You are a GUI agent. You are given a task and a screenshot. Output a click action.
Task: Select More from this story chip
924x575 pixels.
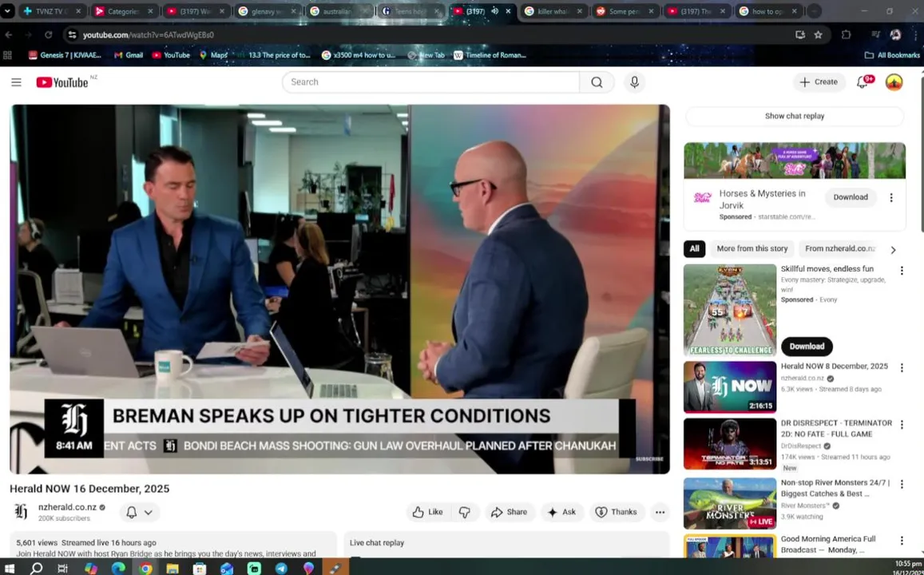pyautogui.click(x=752, y=248)
